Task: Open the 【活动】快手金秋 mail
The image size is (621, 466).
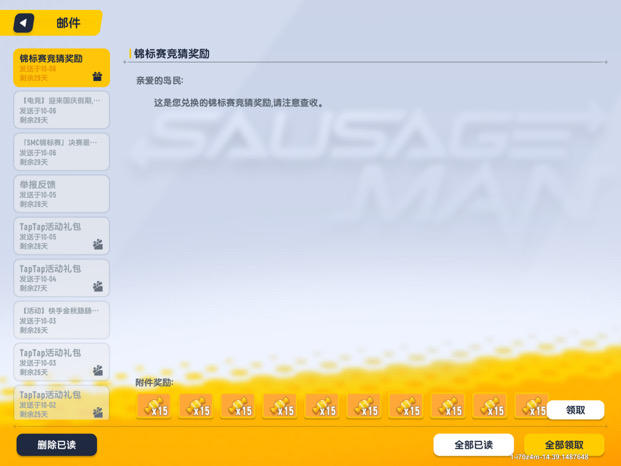Action: coord(61,320)
